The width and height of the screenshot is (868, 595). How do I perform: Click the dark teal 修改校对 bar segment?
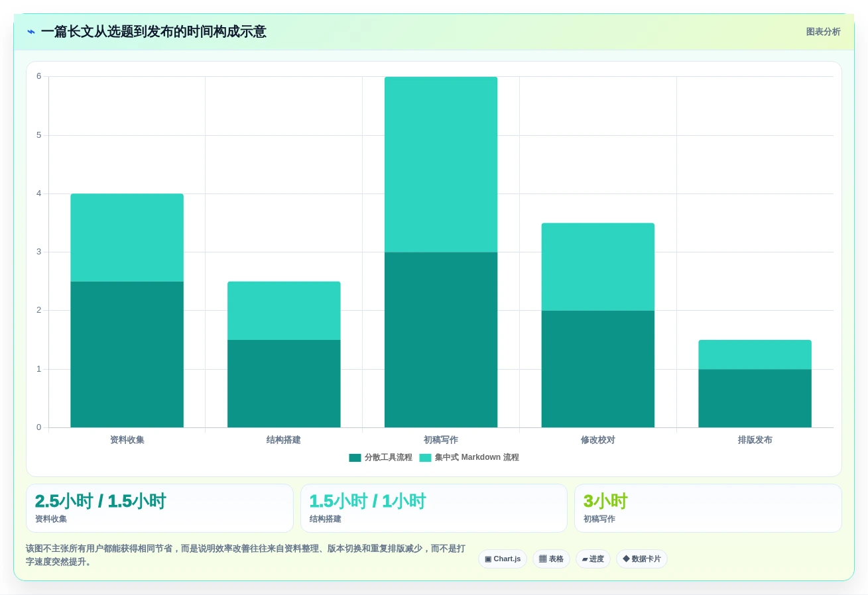coord(598,369)
